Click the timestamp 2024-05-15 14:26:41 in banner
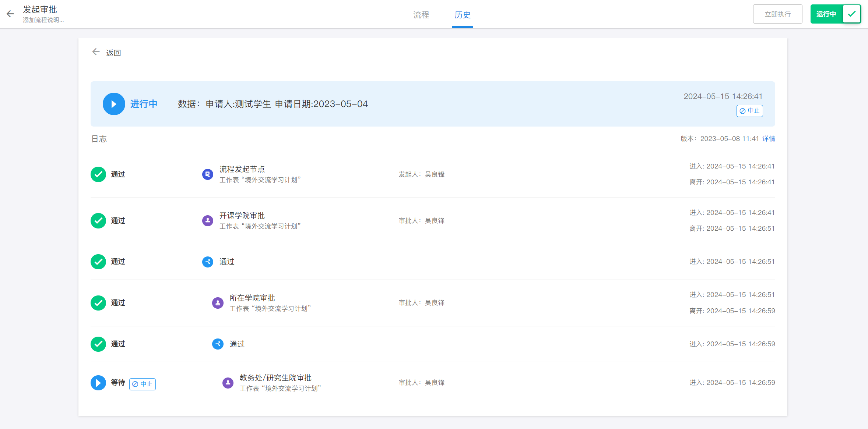The width and height of the screenshot is (868, 429). 723,96
